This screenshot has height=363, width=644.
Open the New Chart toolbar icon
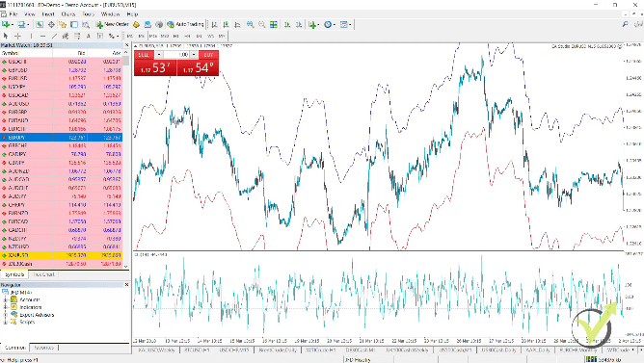6,25
